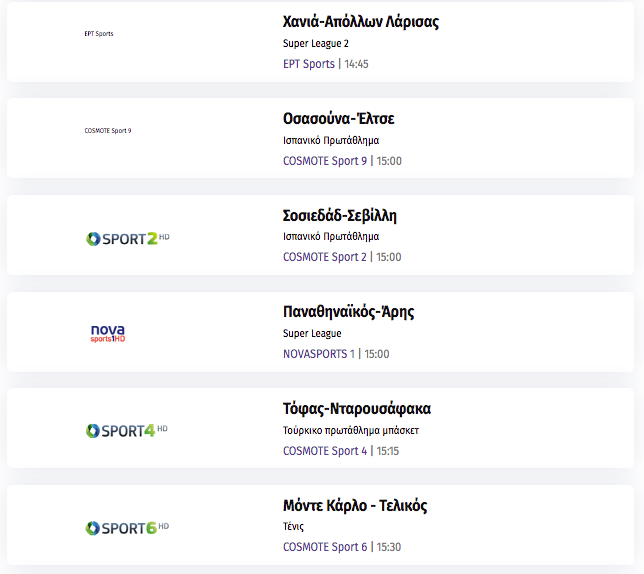This screenshot has height=574, width=644.
Task: Open the EPT Sports channel link
Action: point(309,64)
